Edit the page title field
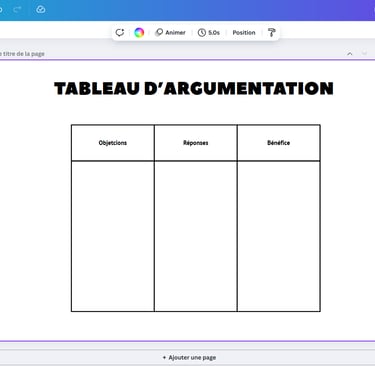This screenshot has height=366, width=375. [x=22, y=54]
